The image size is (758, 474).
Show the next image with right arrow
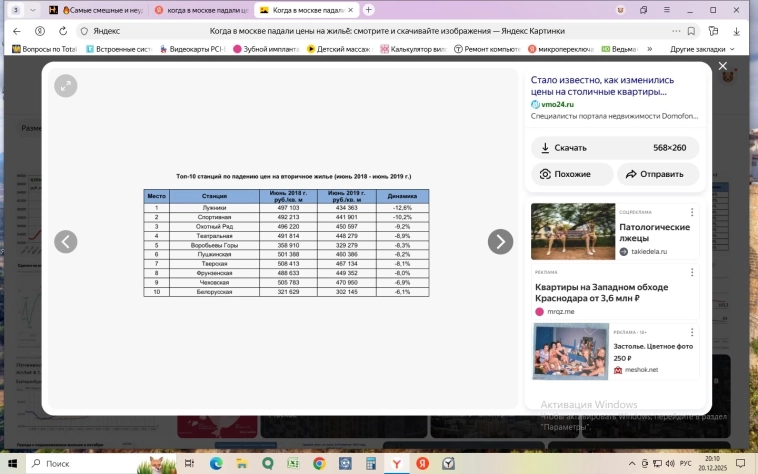coord(500,241)
